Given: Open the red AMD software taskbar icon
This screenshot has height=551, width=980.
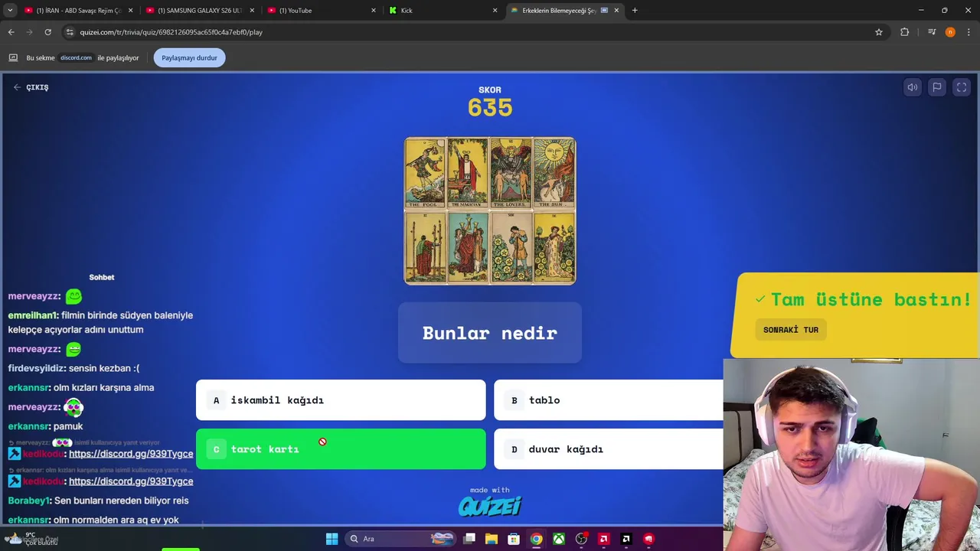Looking at the screenshot, I should click(603, 539).
